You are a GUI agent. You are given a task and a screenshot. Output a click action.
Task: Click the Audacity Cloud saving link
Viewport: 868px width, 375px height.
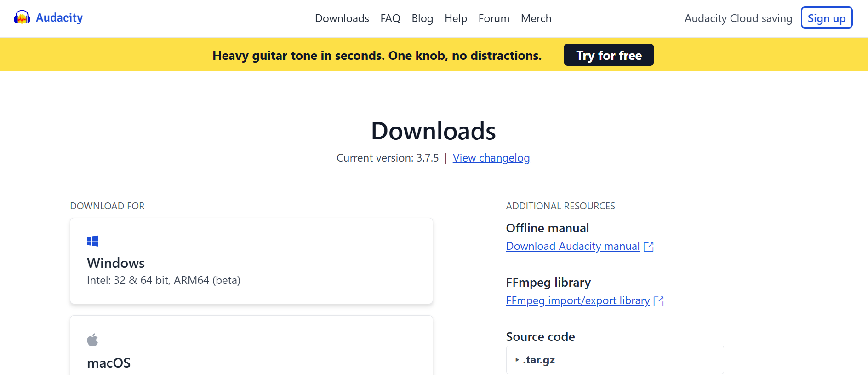(x=738, y=18)
